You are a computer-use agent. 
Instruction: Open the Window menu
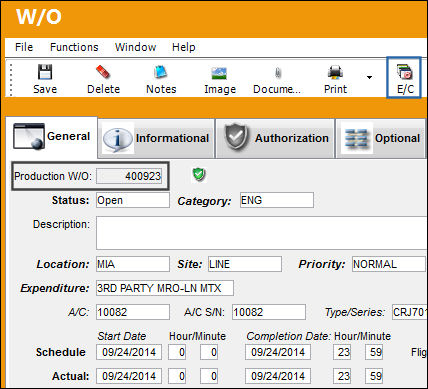135,47
